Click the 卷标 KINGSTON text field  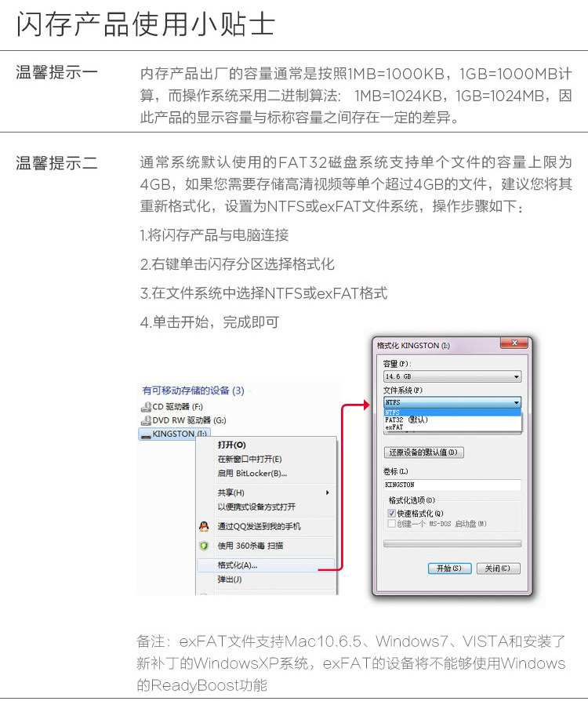tap(452, 485)
